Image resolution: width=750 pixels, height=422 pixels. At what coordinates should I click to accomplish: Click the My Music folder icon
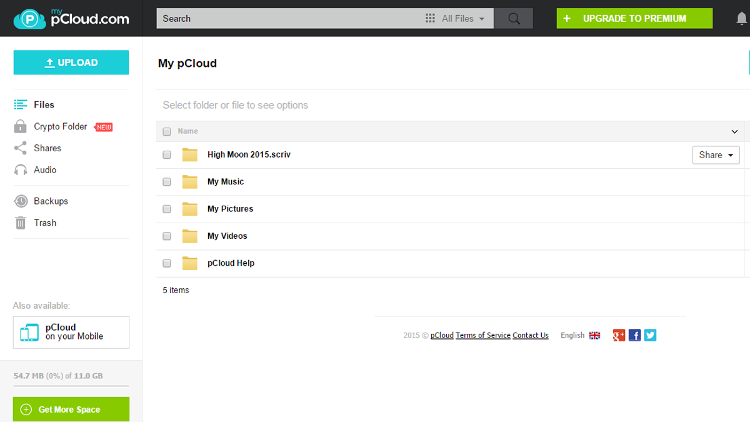(x=189, y=182)
